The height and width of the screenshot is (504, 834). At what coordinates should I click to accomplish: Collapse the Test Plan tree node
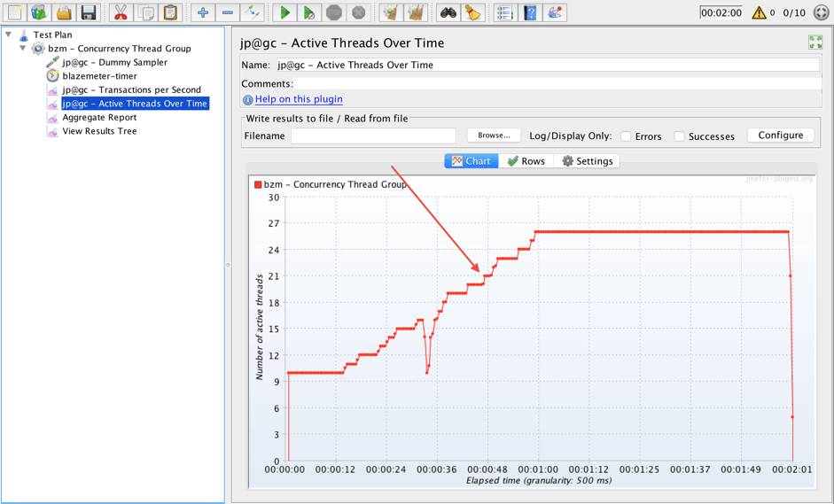coord(8,35)
